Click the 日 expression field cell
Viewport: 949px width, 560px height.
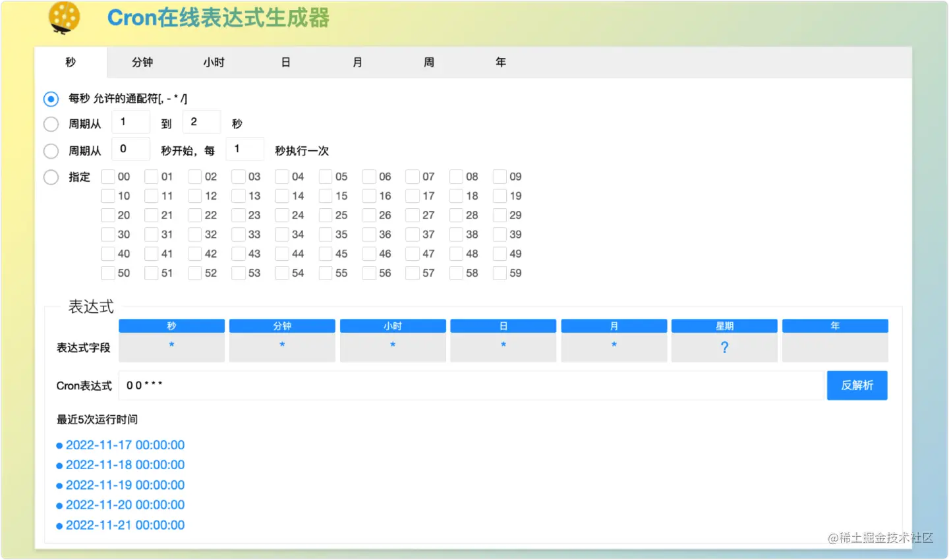coord(503,347)
